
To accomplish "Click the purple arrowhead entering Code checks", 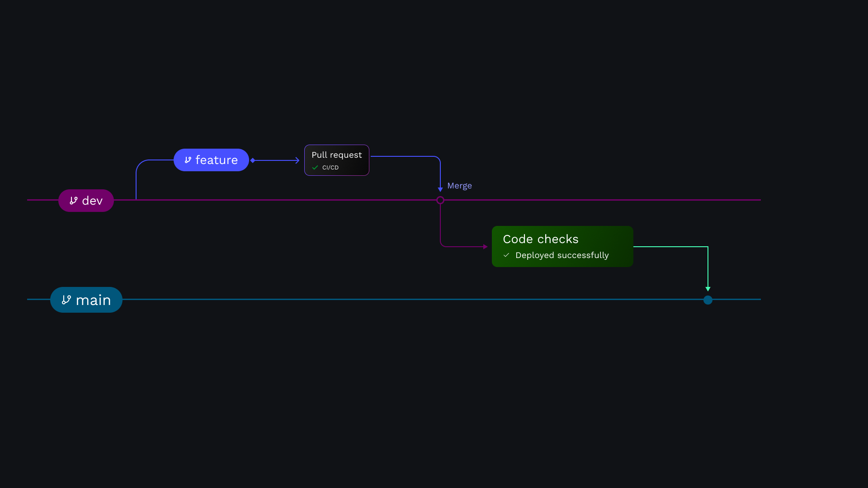I will 485,247.
